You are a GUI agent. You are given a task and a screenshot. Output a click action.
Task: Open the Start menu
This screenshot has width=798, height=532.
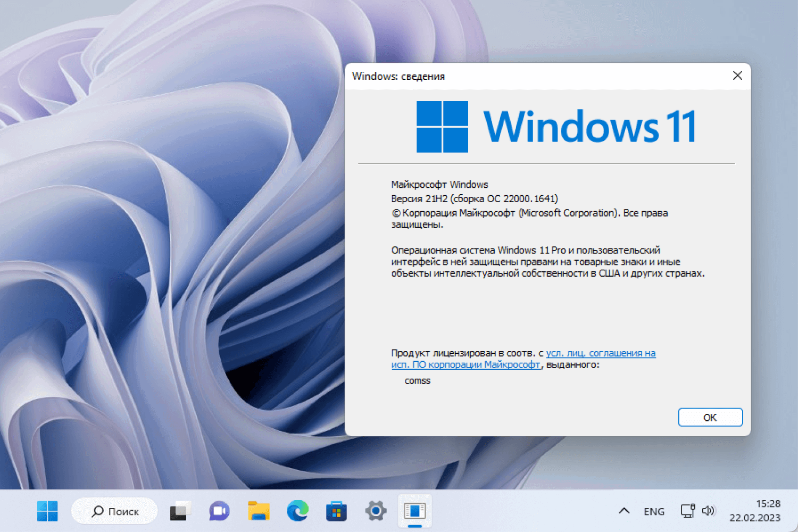click(x=47, y=511)
